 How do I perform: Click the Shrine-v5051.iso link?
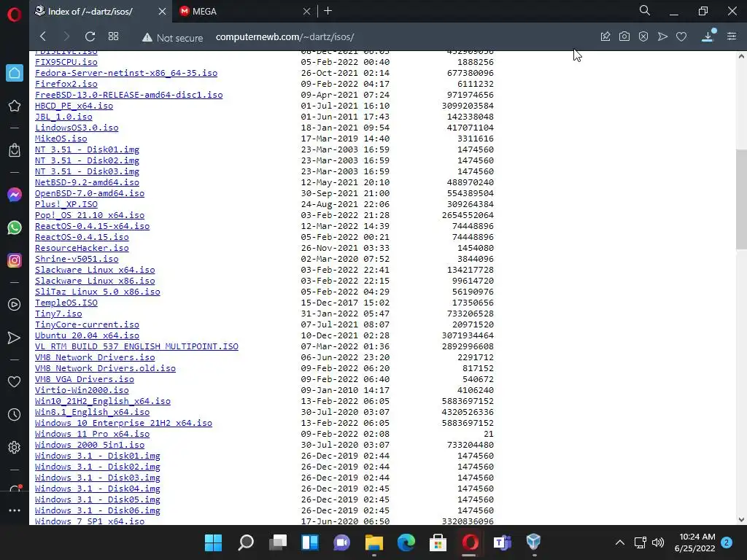77,259
